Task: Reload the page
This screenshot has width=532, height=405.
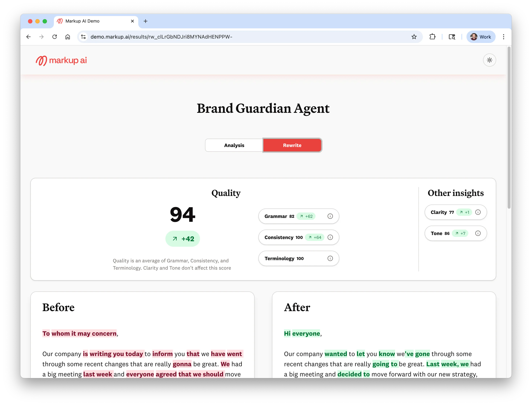Action: [x=54, y=37]
